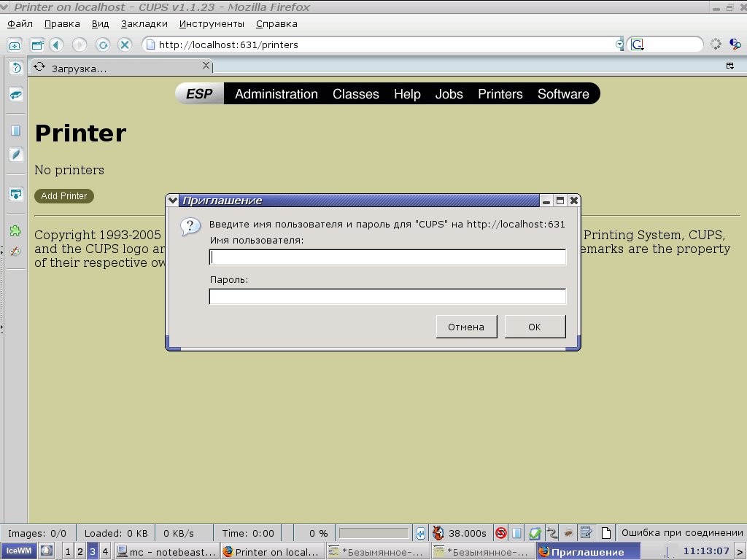Open the Закладки menu
The height and width of the screenshot is (560, 747).
(144, 24)
